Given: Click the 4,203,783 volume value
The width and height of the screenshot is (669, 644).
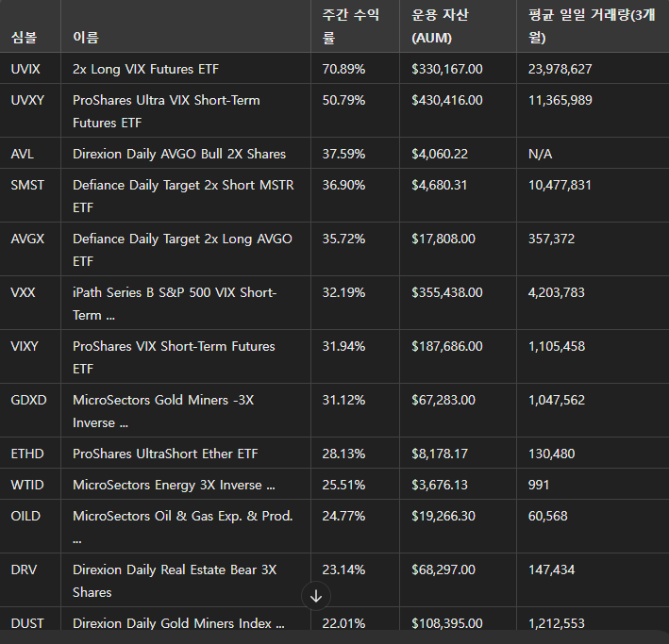Looking at the screenshot, I should coord(557,292).
